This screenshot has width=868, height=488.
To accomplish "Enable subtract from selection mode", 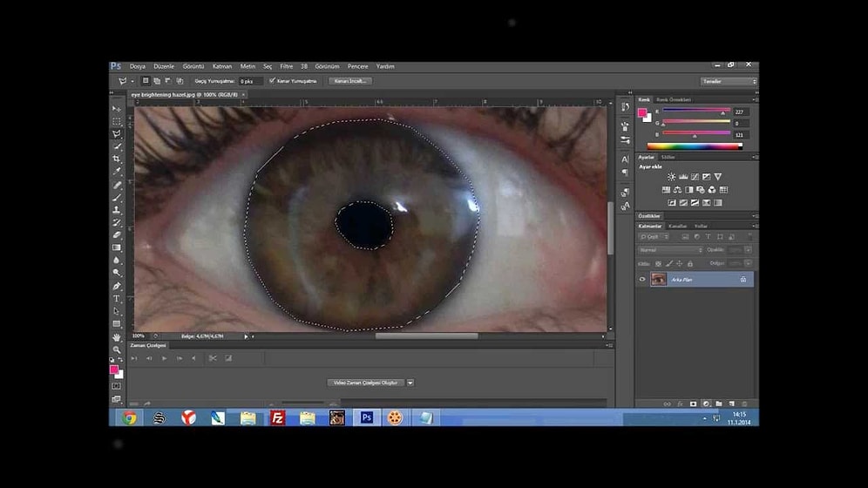I will coord(168,81).
